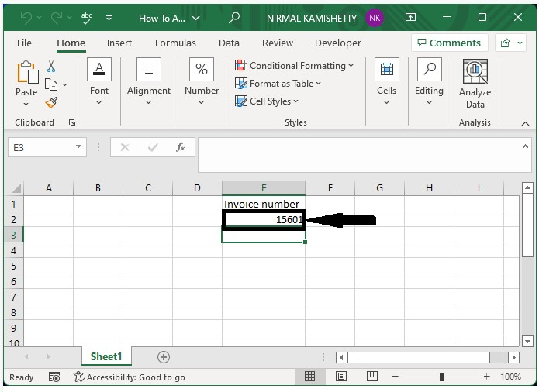Open the File tab
This screenshot has height=392, width=539.
[x=24, y=43]
